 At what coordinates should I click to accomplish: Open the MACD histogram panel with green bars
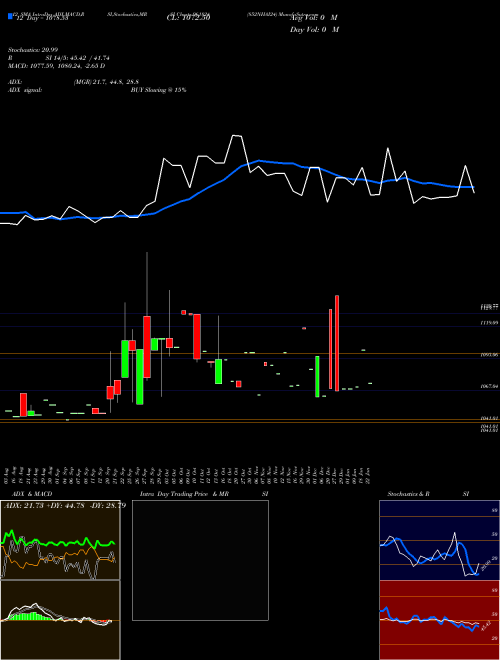pos(60,620)
